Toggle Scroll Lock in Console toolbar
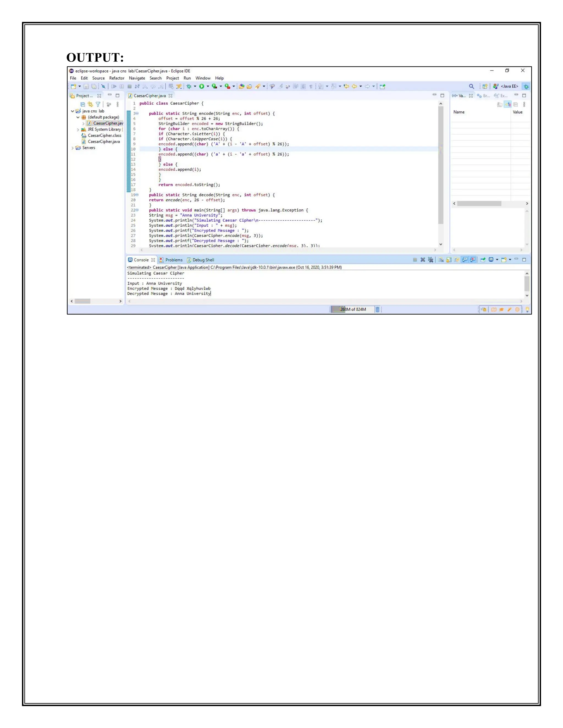The height and width of the screenshot is (728, 563). [449, 260]
